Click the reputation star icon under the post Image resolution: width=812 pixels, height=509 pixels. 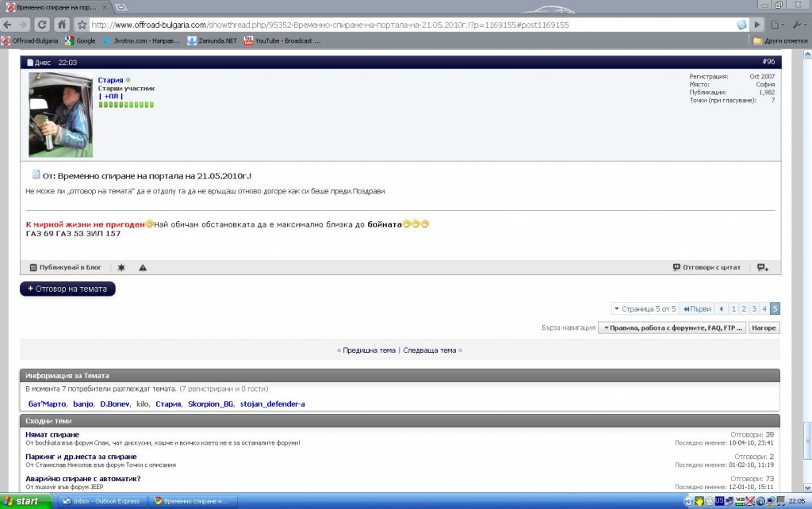121,267
